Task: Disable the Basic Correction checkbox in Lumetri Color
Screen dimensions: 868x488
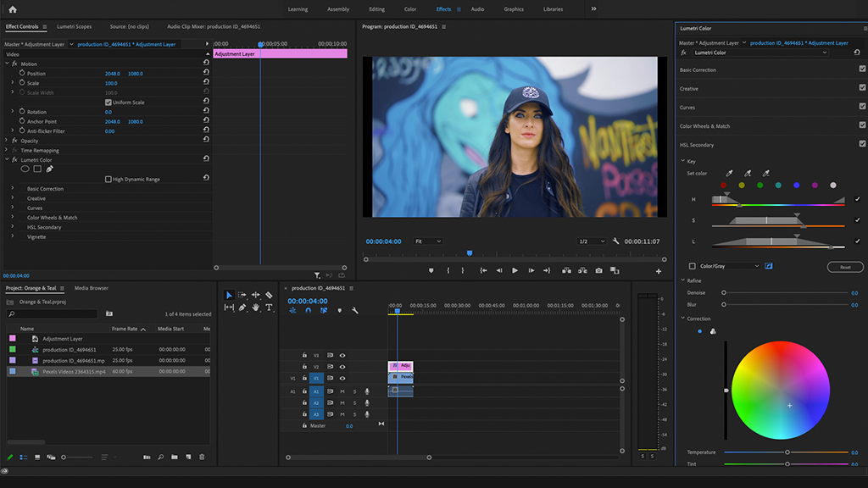Action: point(862,69)
